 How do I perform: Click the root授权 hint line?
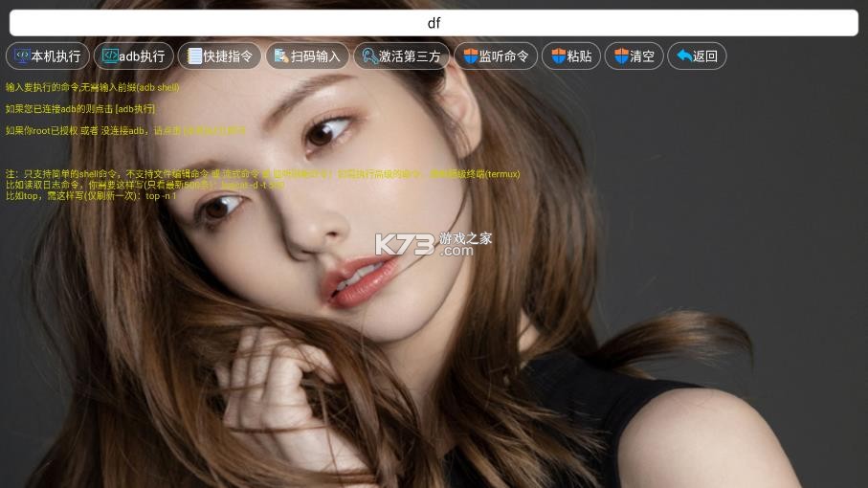(125, 130)
